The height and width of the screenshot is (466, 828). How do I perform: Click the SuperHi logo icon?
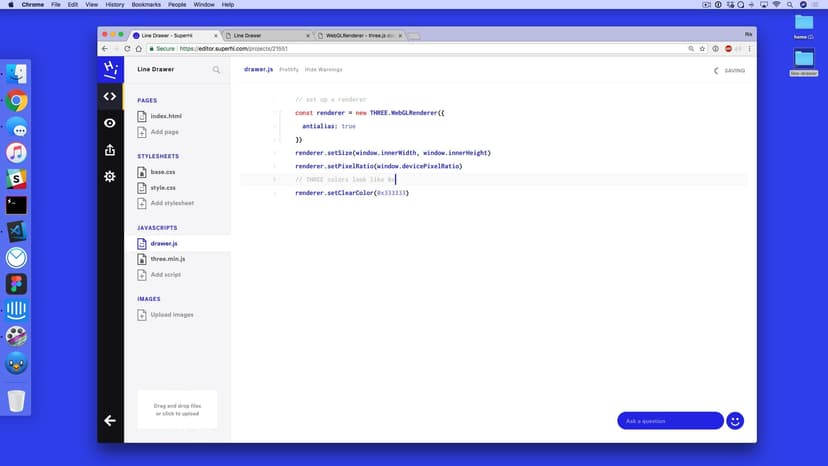pyautogui.click(x=110, y=68)
